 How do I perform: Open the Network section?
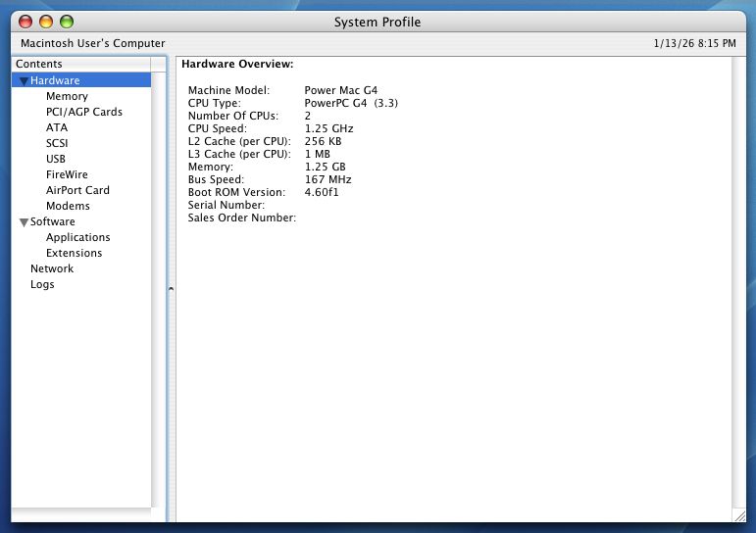[x=52, y=268]
